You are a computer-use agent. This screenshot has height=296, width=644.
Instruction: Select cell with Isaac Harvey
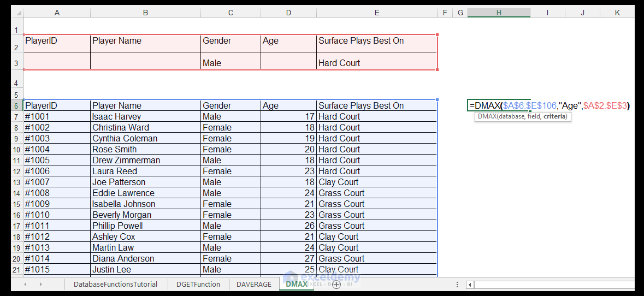pos(145,116)
